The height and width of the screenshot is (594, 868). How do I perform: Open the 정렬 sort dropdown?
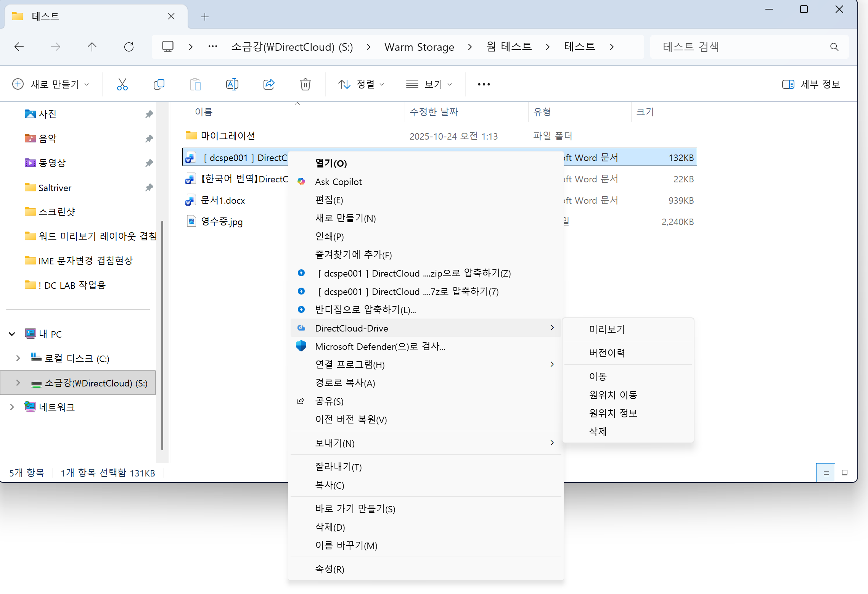coord(361,84)
